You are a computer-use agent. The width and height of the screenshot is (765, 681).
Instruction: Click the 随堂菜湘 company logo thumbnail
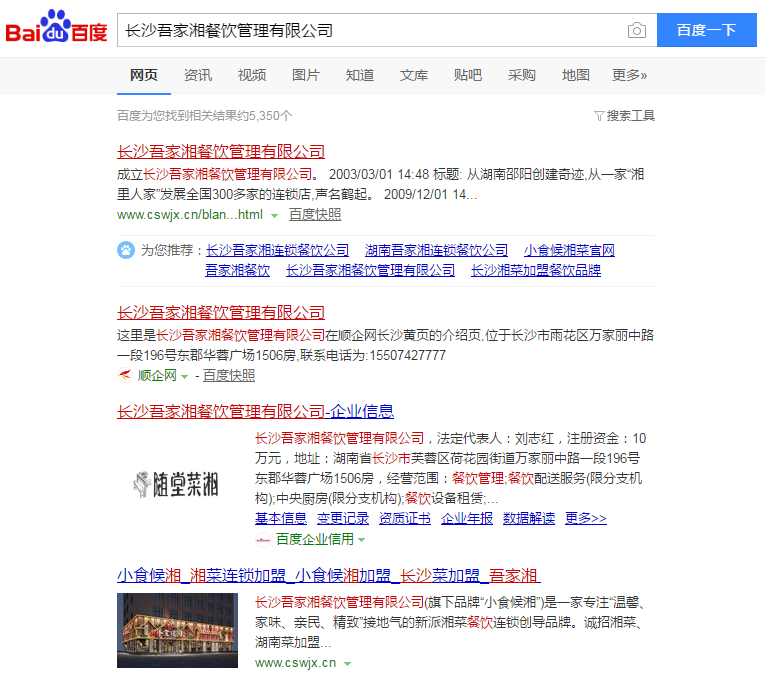(177, 486)
